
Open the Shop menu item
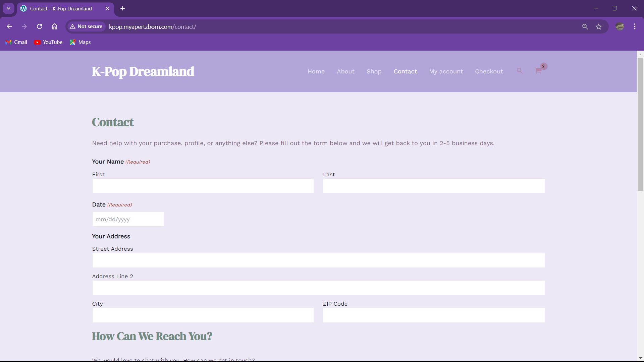click(x=374, y=71)
